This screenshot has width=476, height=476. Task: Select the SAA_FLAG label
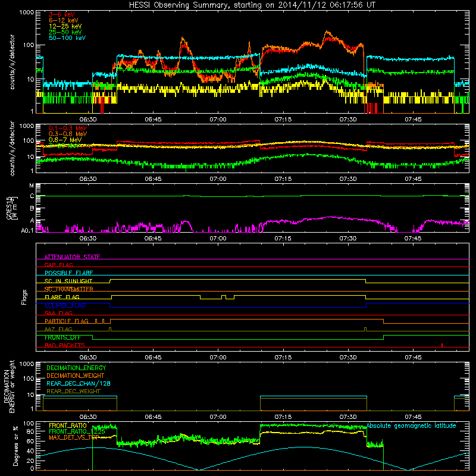point(58,313)
